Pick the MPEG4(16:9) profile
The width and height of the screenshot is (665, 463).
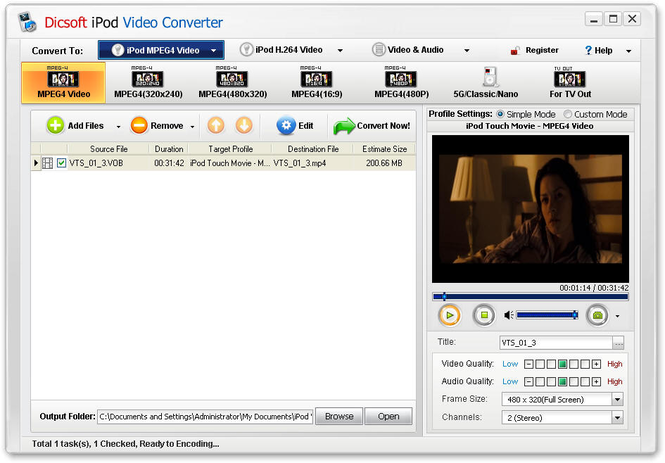click(x=317, y=83)
